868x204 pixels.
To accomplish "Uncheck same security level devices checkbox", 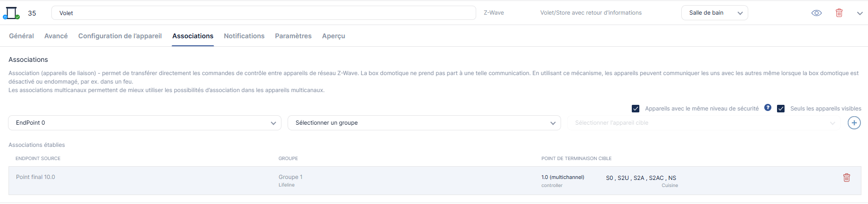I will 636,109.
